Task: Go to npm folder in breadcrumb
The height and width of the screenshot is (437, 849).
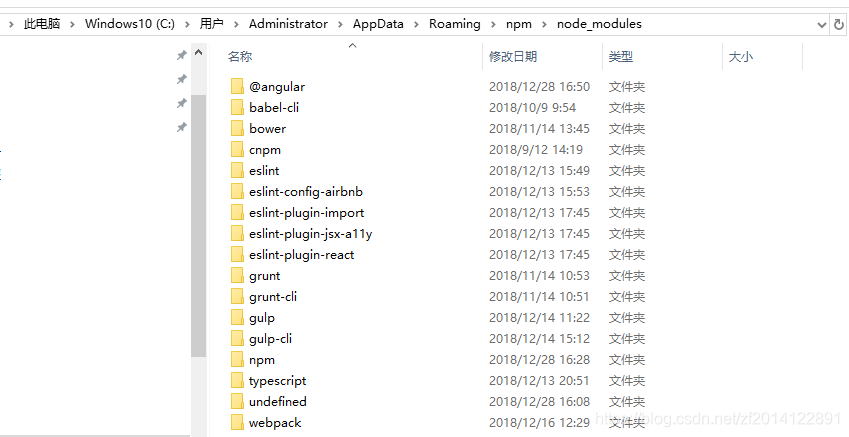Action: pyautogui.click(x=519, y=24)
